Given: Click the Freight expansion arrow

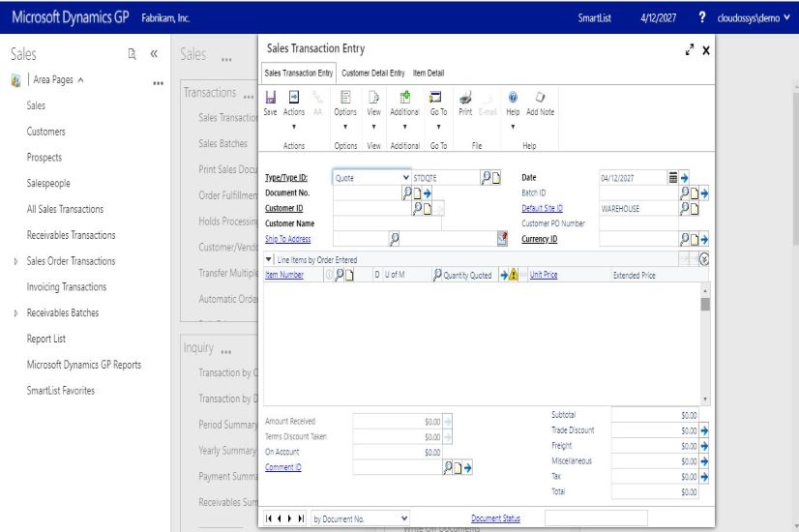Looking at the screenshot, I should (x=704, y=446).
